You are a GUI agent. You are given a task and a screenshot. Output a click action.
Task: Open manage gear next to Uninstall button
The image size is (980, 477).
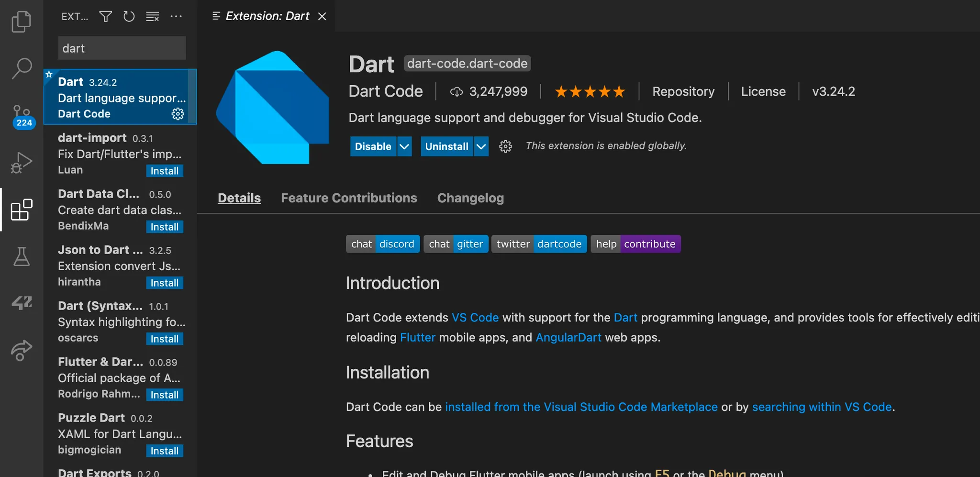pos(505,146)
